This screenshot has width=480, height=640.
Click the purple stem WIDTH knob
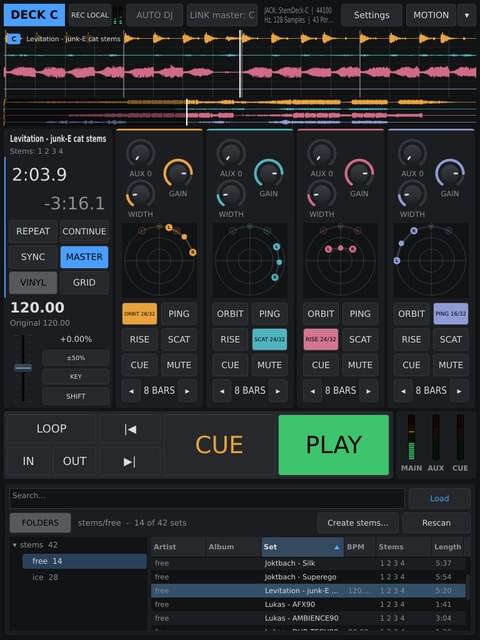[x=412, y=194]
